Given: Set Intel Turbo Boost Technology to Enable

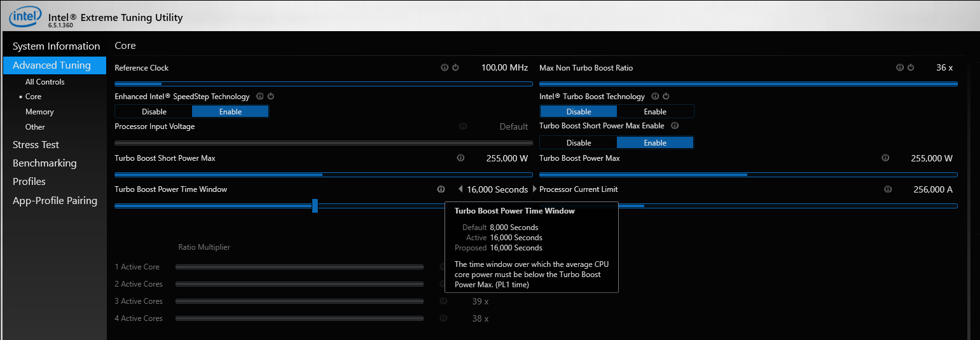Looking at the screenshot, I should 655,111.
